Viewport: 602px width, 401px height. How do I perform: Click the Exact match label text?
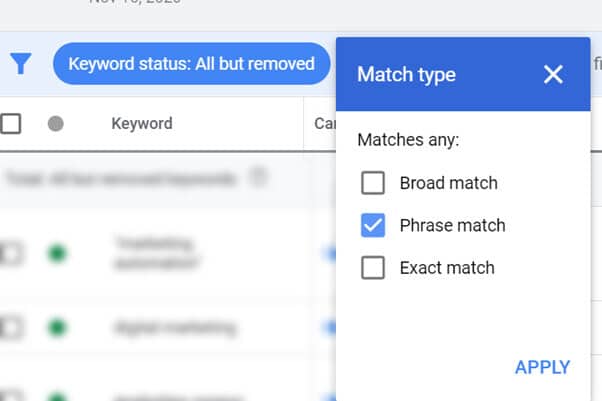(x=447, y=268)
